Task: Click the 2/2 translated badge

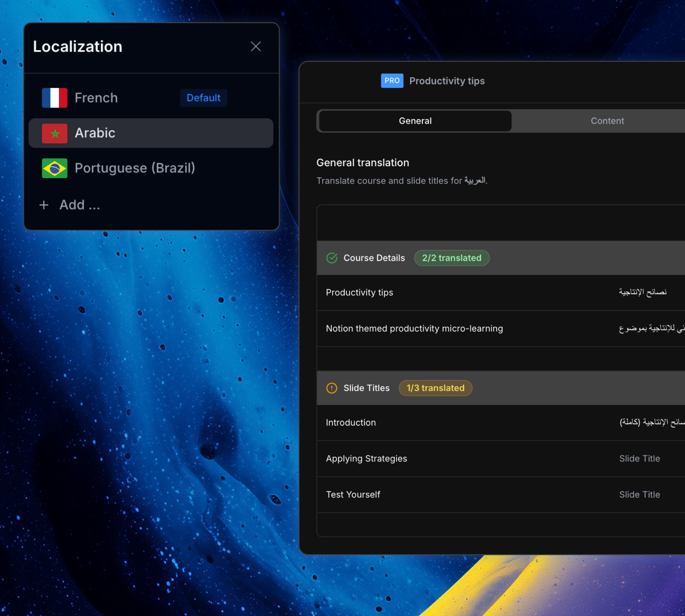Action: (x=451, y=258)
